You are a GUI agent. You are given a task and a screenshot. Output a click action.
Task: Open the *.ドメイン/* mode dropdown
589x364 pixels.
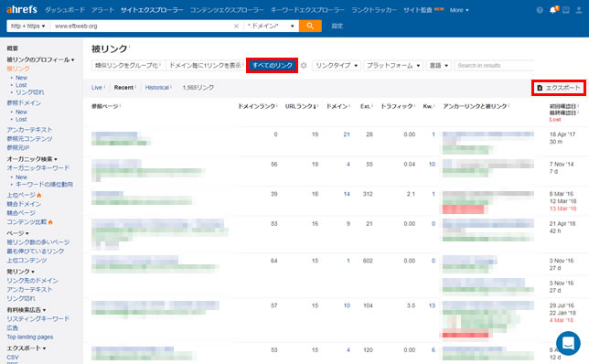click(x=272, y=26)
